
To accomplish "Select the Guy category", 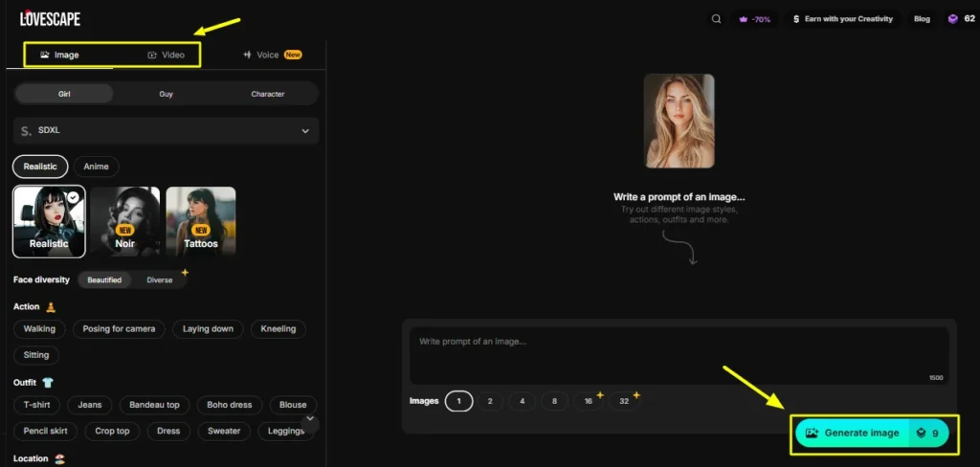I will click(x=166, y=94).
